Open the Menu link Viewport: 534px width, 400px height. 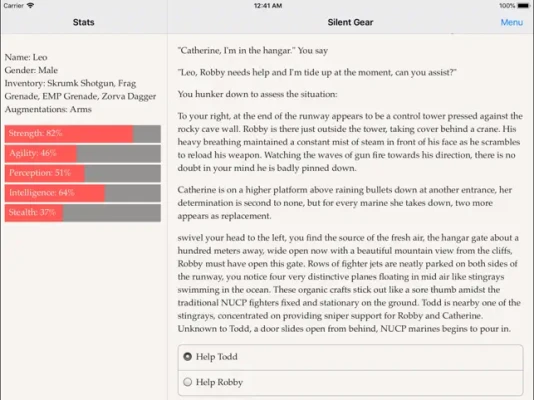click(512, 22)
